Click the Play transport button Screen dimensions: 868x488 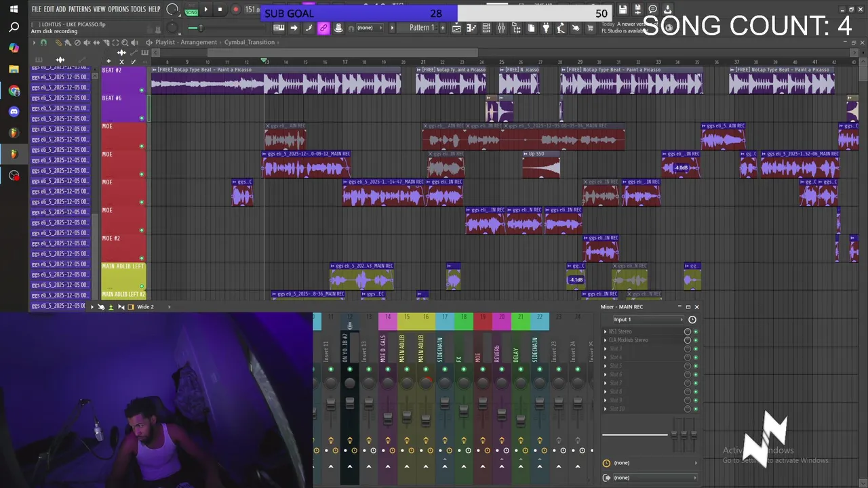(x=205, y=9)
